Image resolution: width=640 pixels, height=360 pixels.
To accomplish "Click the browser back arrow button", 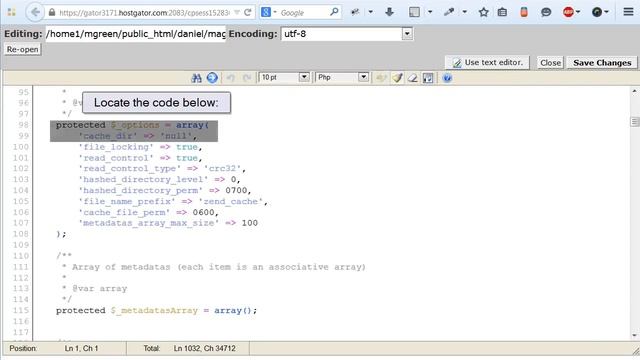I will [35, 12].
